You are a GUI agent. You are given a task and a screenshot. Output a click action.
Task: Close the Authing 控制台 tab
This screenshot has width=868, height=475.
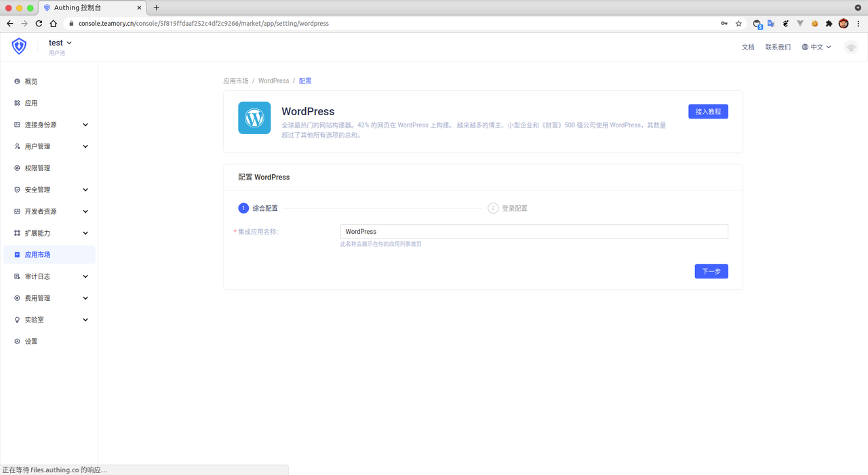point(138,7)
